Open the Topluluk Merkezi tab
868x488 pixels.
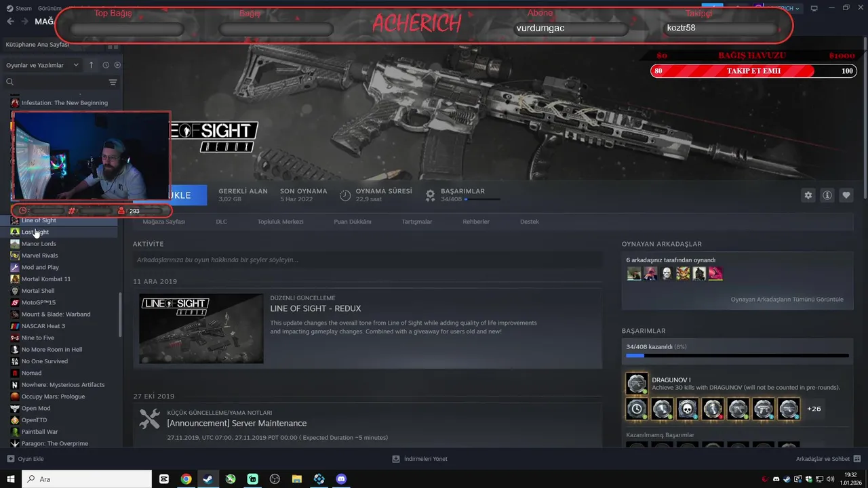point(280,222)
